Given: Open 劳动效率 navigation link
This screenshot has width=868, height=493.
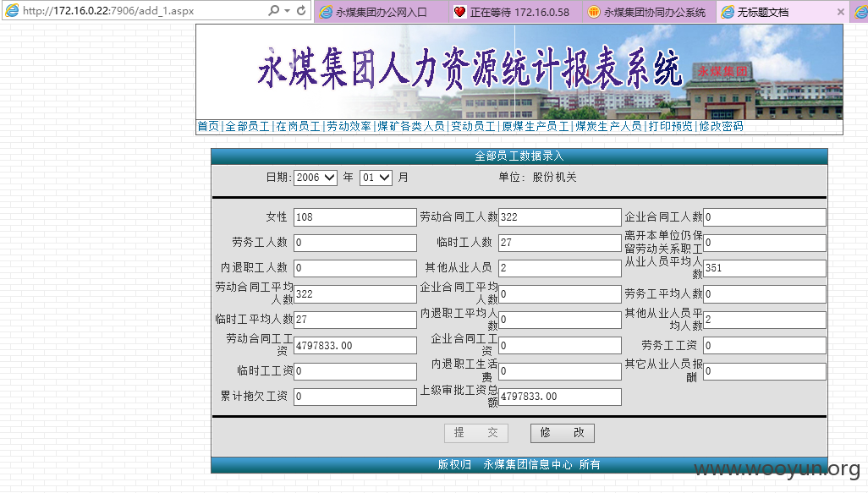Looking at the screenshot, I should (x=349, y=126).
